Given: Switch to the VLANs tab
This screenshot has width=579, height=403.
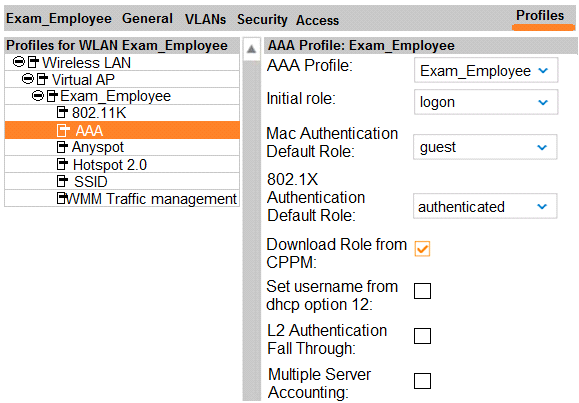Looking at the screenshot, I should coord(205,19).
